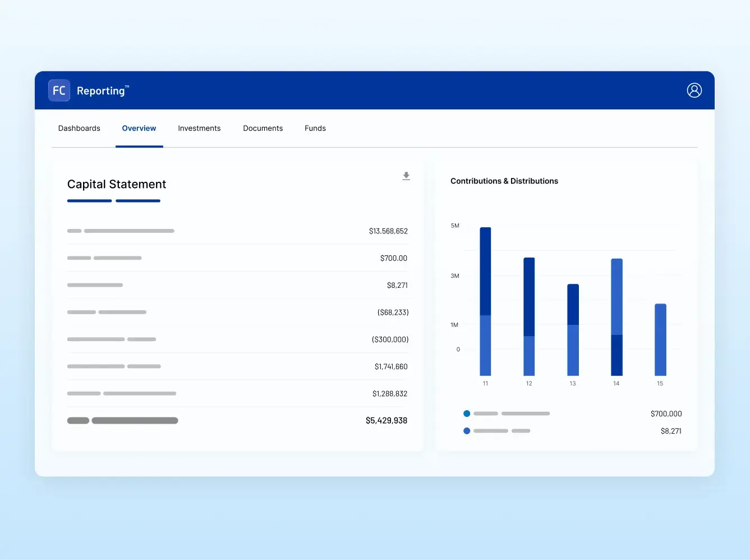750x560 pixels.
Task: Select the legend dot beside $700,000
Action: pos(466,414)
